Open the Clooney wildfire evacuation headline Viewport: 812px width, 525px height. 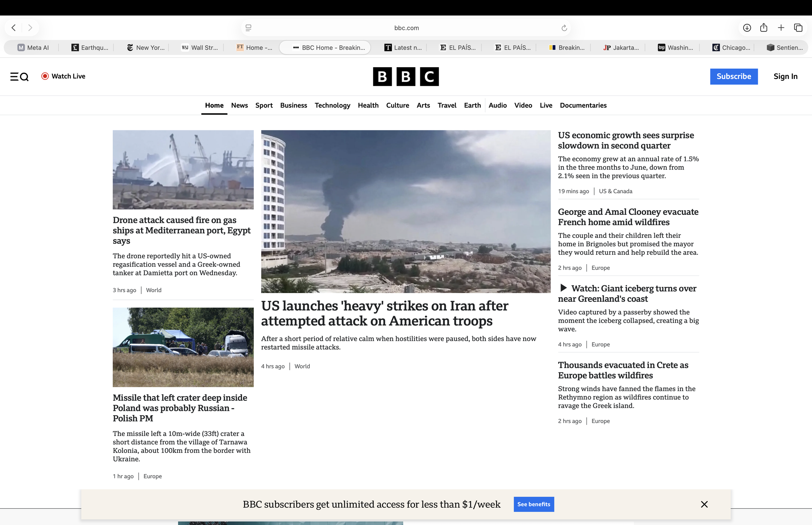(x=628, y=217)
